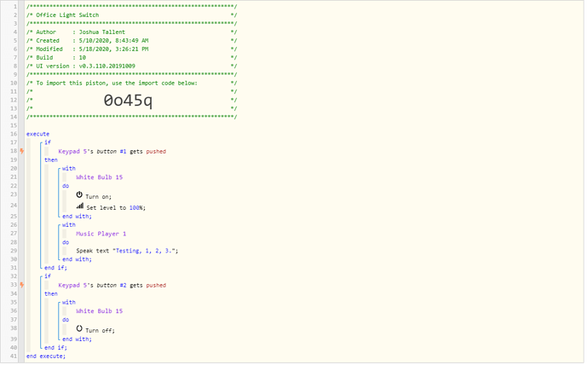Image resolution: width=588 pixels, height=365 pixels.
Task: Click the first if keyword on line 17
Action: click(x=48, y=142)
